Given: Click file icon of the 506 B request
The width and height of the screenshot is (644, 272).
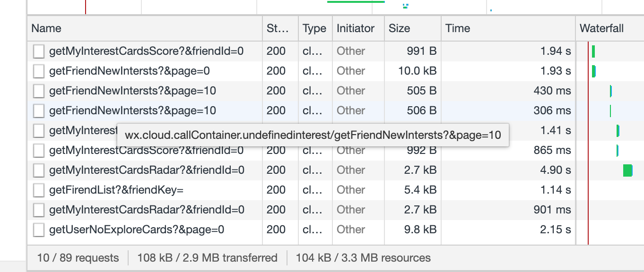Looking at the screenshot, I should point(39,111).
